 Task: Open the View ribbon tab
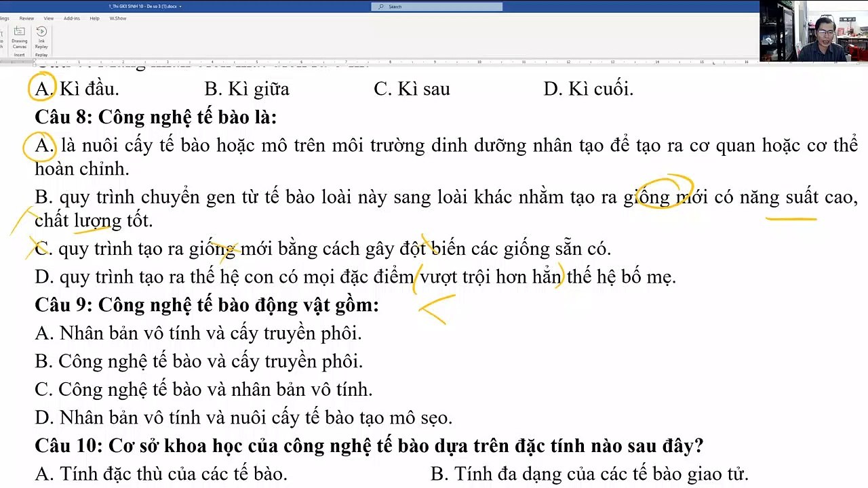click(x=49, y=18)
